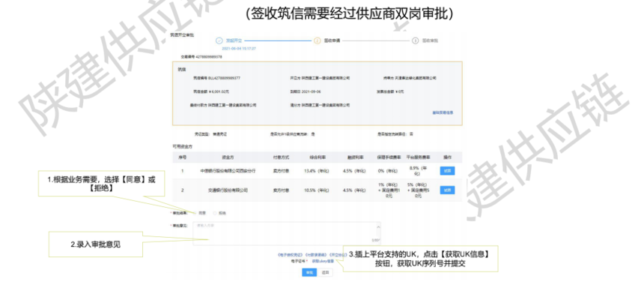Click inside the 审批意见 text area
Viewport: 644px width, 294px height.
point(286,233)
